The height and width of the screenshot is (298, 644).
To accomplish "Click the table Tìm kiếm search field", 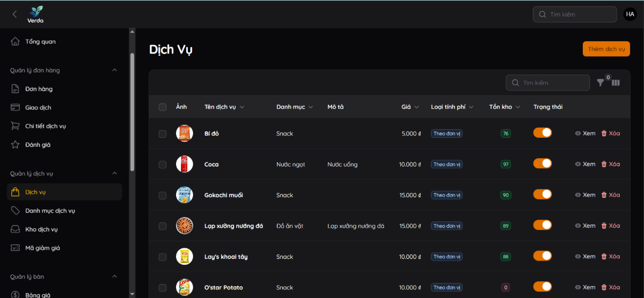I will [x=547, y=83].
